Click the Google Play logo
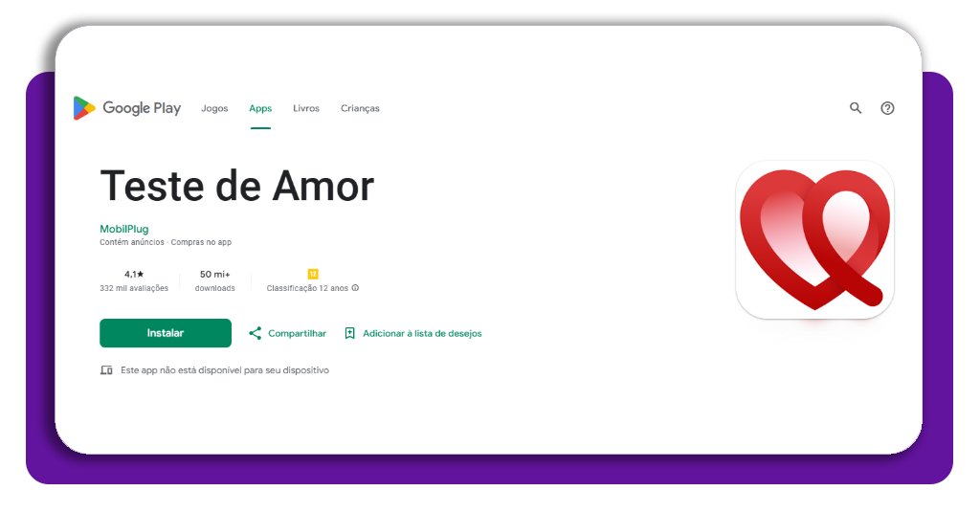Image resolution: width=980 pixels, height=513 pixels. [127, 108]
